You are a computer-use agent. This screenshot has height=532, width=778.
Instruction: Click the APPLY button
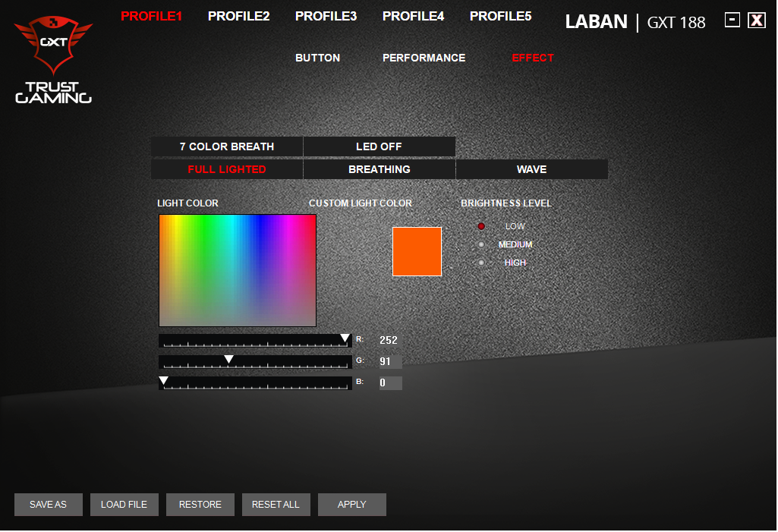click(351, 505)
